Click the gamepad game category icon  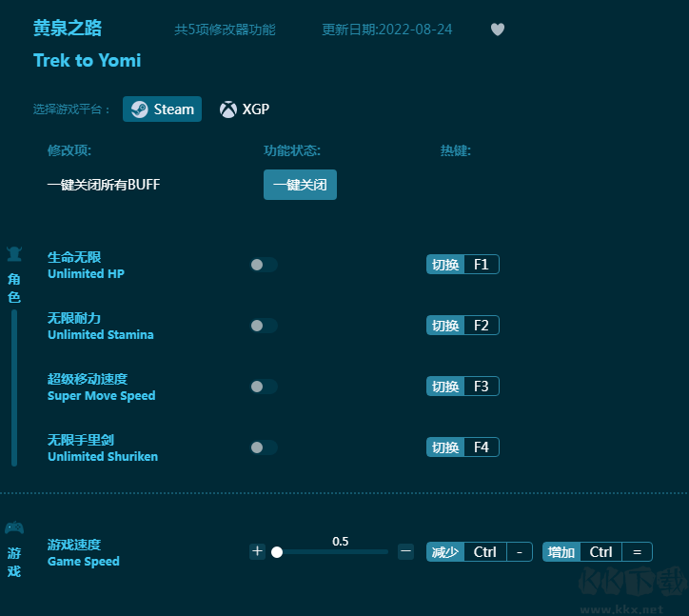click(x=14, y=527)
